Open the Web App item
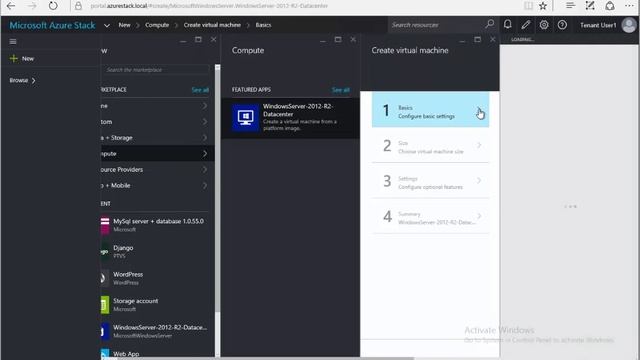This screenshot has width=640, height=360. pyautogui.click(x=157, y=353)
